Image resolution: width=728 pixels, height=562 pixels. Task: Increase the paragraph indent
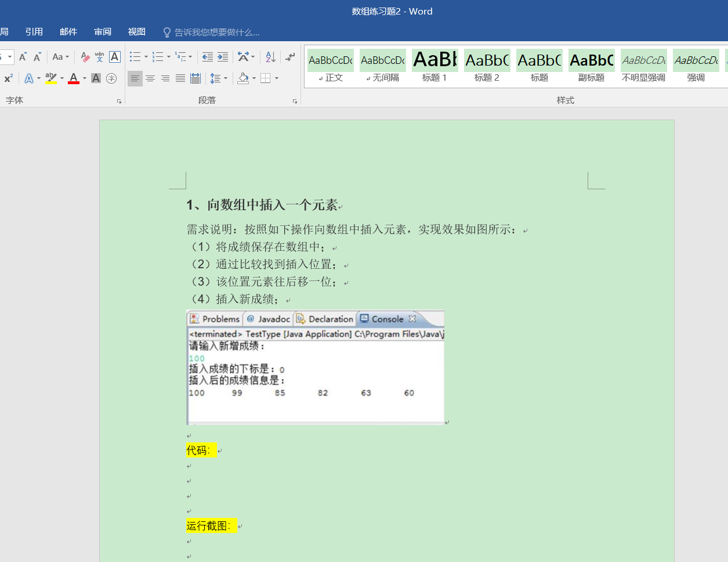click(x=223, y=57)
